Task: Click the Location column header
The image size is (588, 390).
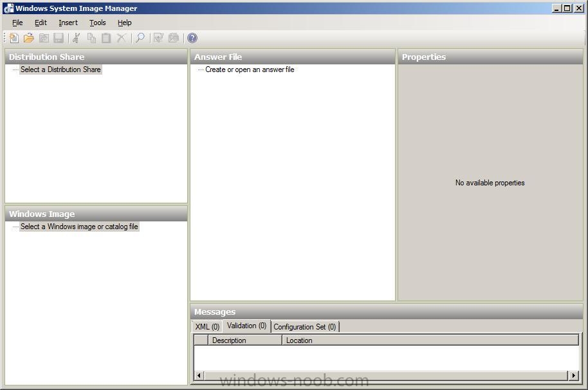Action: pyautogui.click(x=430, y=340)
